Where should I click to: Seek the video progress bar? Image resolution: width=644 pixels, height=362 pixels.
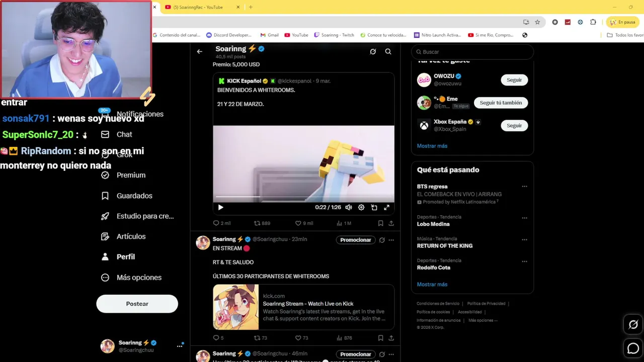pyautogui.click(x=303, y=197)
